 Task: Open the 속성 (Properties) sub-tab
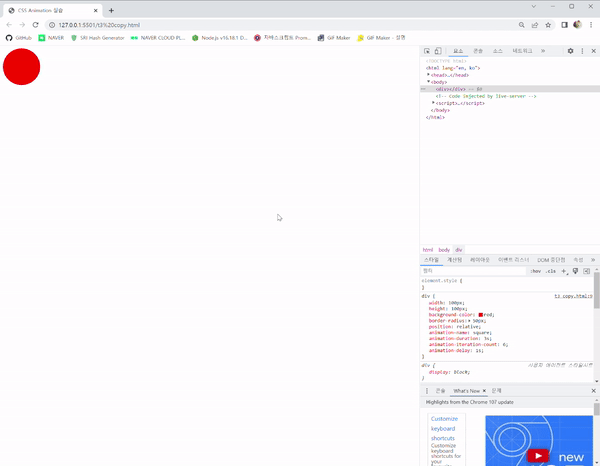[578, 260]
